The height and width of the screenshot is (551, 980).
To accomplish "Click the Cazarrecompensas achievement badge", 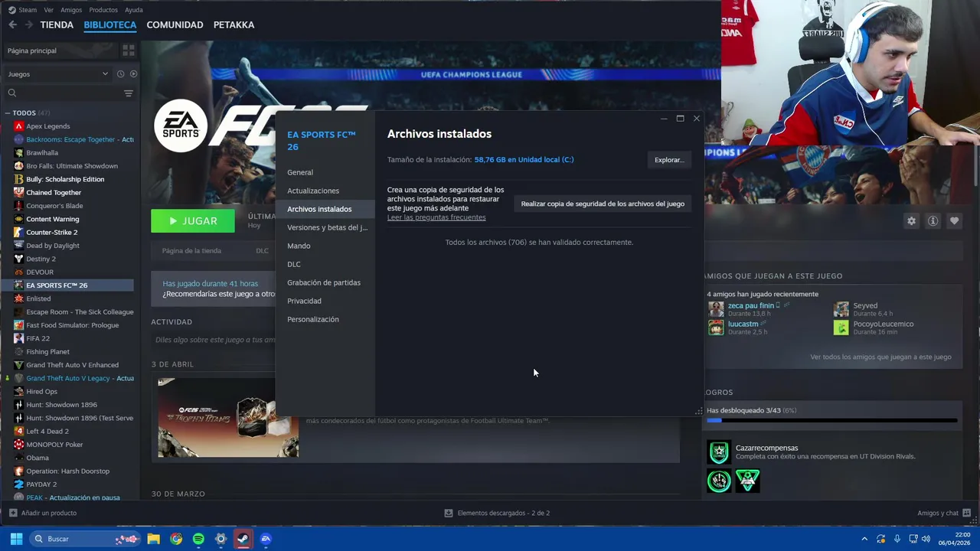I will pyautogui.click(x=718, y=452).
